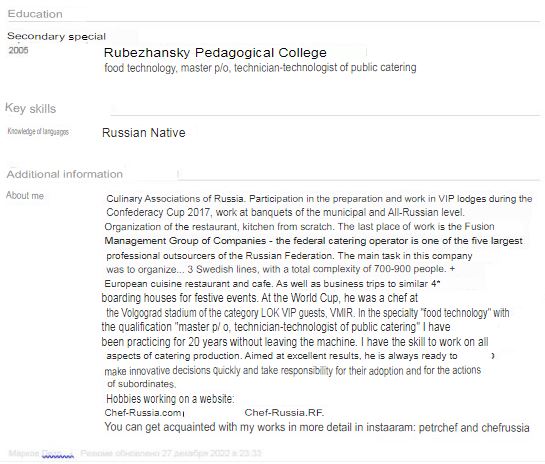Viewport: 545px width, 464px height.
Task: Click the Knowledge of languages label
Action: 38,131
